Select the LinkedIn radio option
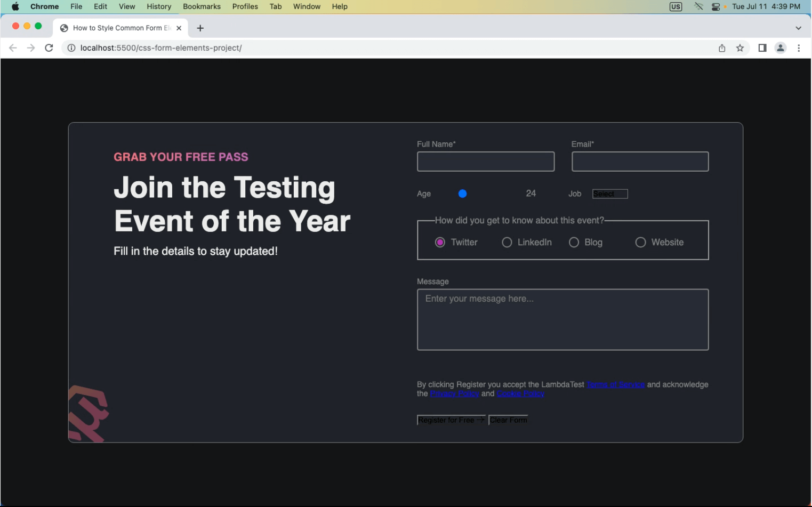812x507 pixels. coord(507,243)
